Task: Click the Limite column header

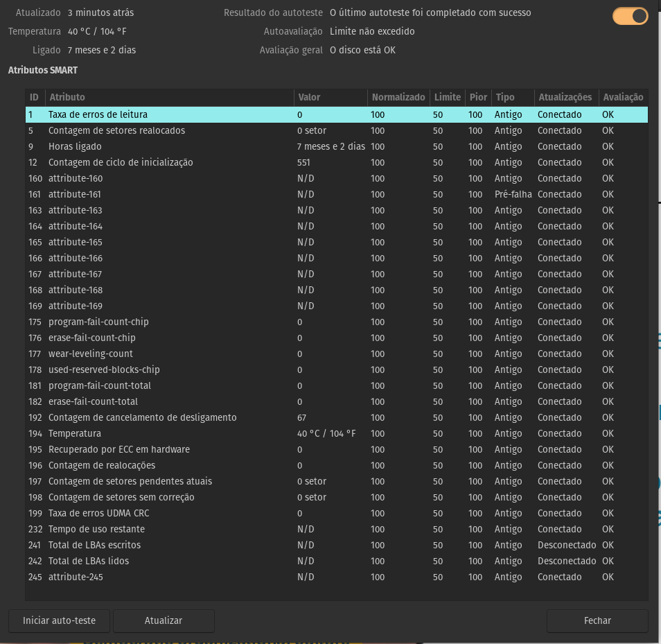Action: tap(447, 97)
